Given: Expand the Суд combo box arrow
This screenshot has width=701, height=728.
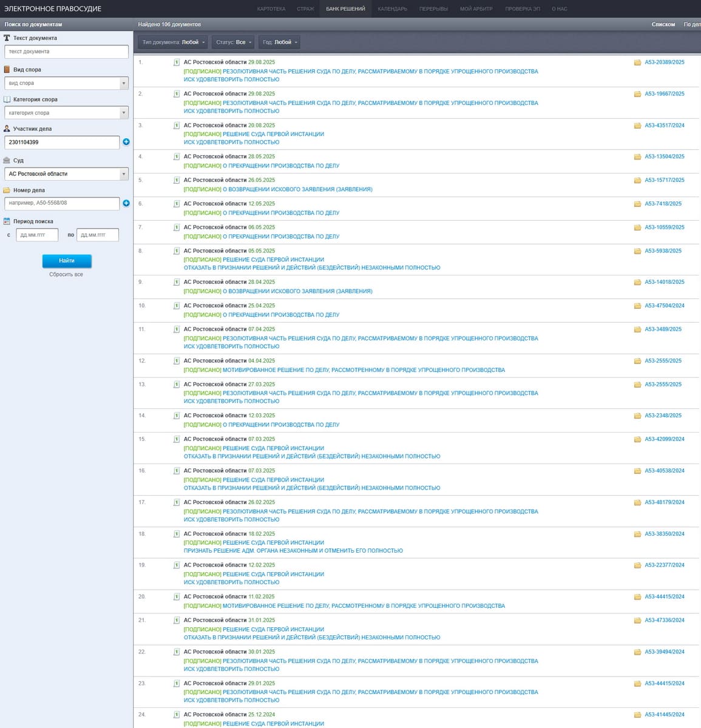Looking at the screenshot, I should pos(124,174).
